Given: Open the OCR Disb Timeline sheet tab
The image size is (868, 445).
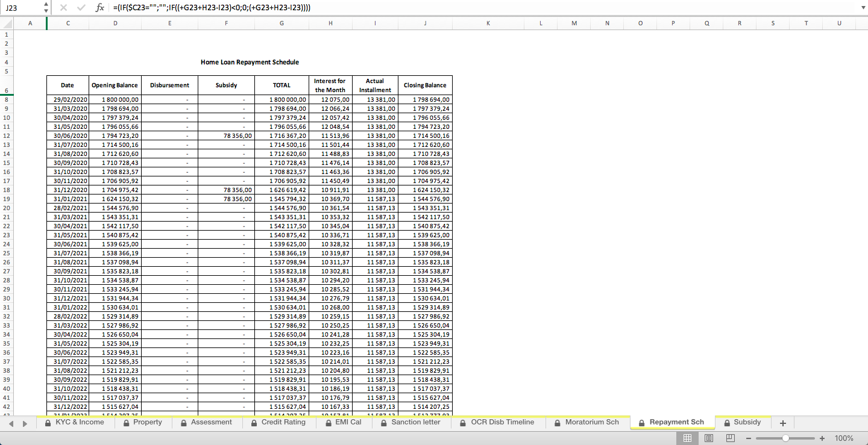Looking at the screenshot, I should pos(497,423).
